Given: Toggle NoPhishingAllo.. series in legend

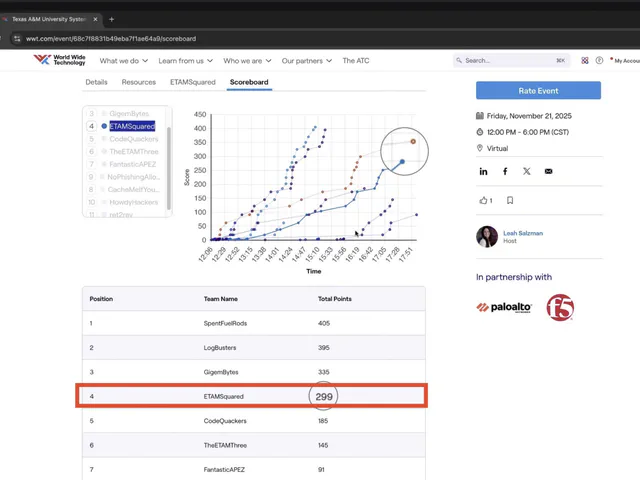Looking at the screenshot, I should [x=133, y=177].
